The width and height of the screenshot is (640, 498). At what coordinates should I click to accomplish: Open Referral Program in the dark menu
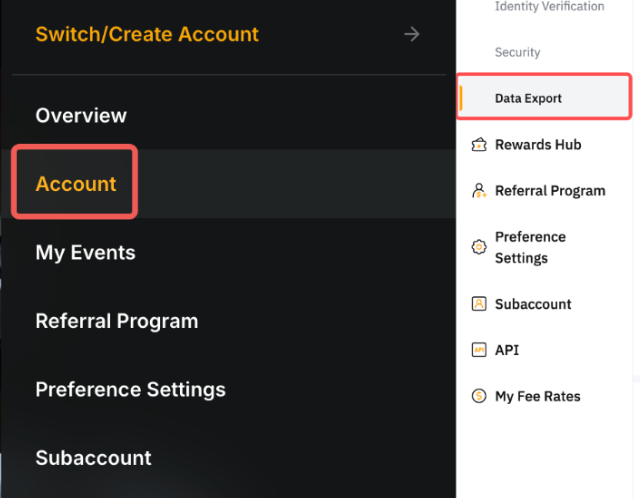coord(117,321)
